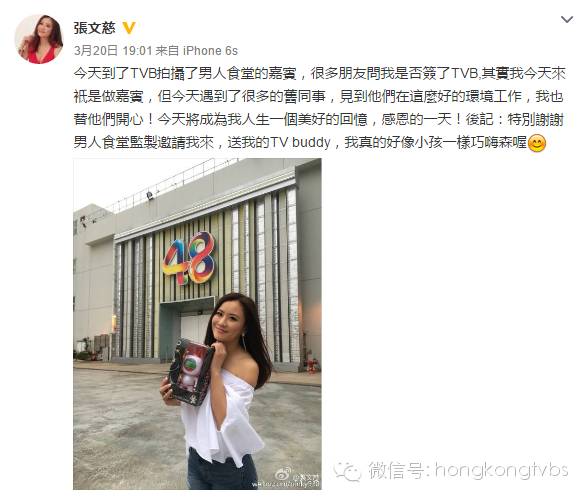Open the attached photo of TVB building
586x499 pixels.
click(x=197, y=324)
